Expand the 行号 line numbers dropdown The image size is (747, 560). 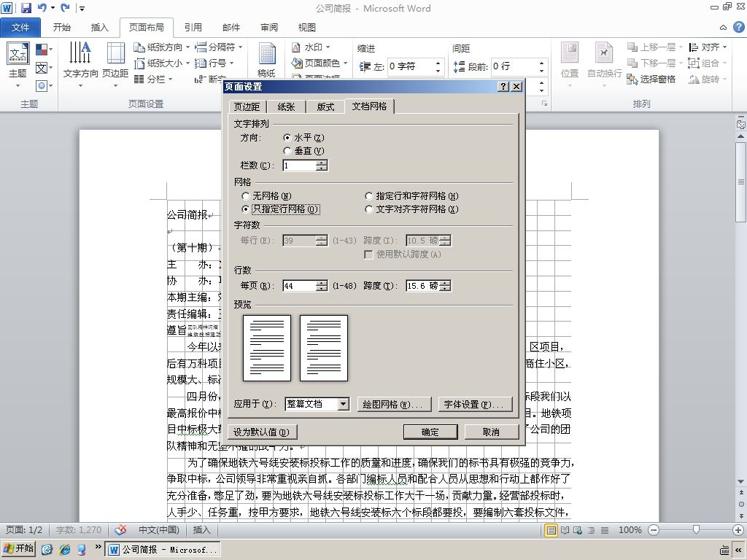tap(231, 63)
